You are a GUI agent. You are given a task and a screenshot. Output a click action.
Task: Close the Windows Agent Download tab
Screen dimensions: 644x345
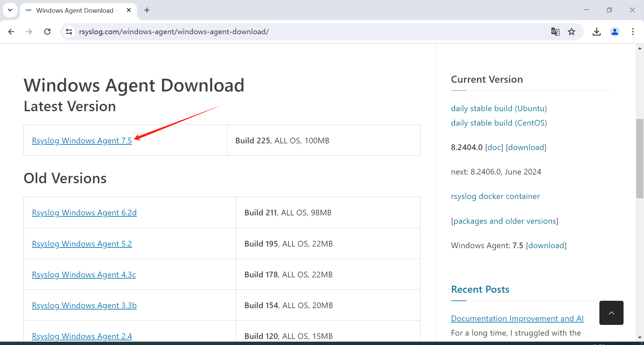(x=129, y=10)
